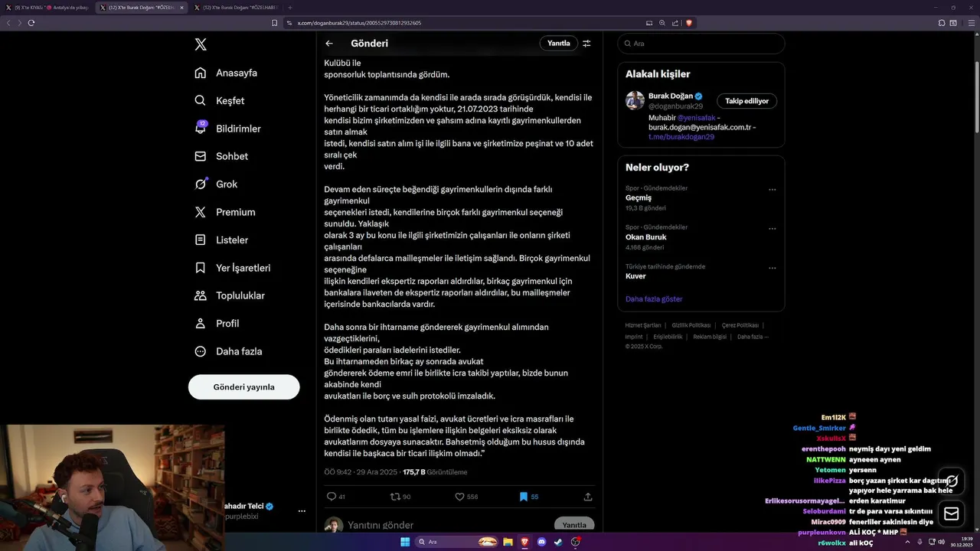The width and height of the screenshot is (980, 551).
Task: Open the Geçmiş trending topic
Action: [638, 197]
